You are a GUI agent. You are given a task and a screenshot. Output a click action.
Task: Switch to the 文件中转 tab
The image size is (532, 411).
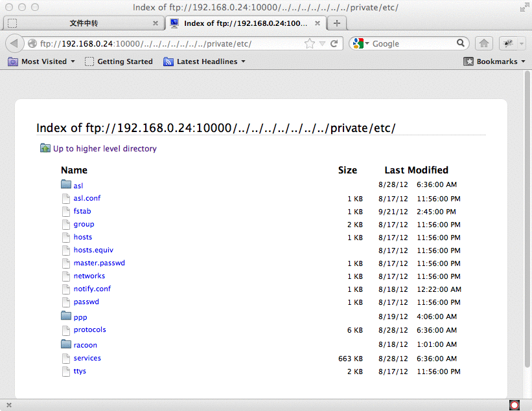point(83,23)
